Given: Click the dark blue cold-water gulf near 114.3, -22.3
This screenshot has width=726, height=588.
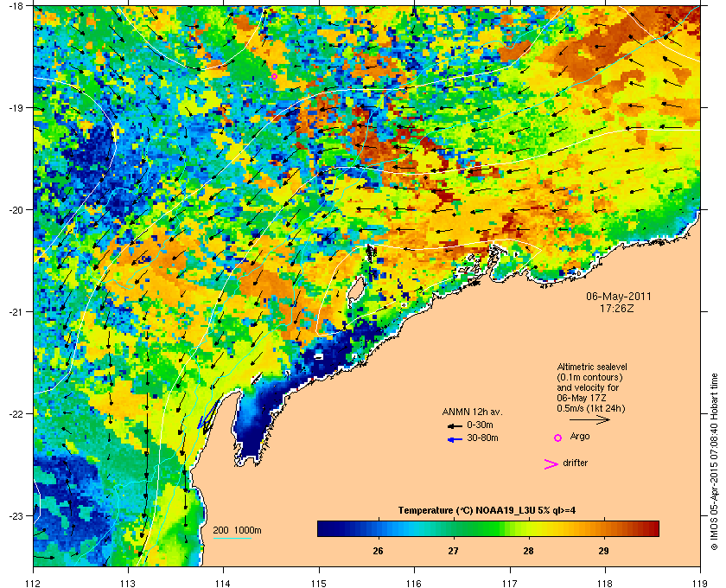Looking at the screenshot, I should click(252, 429).
